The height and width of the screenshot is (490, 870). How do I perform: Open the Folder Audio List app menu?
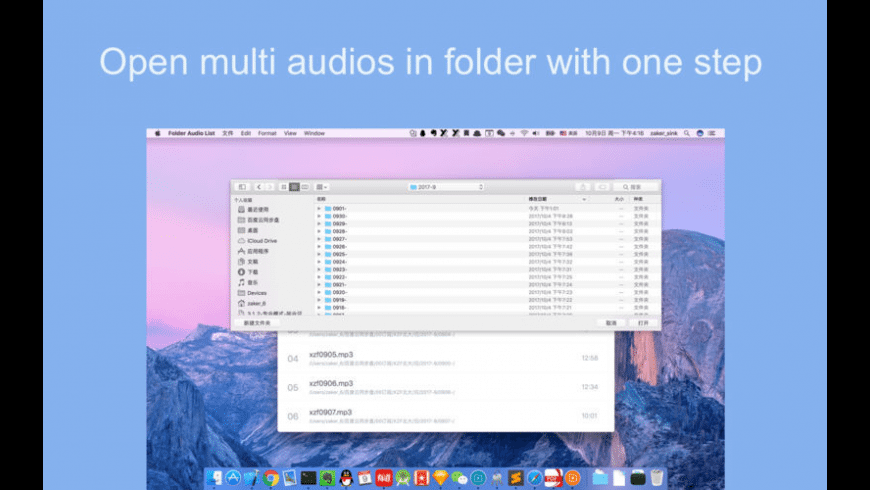pyautogui.click(x=191, y=133)
